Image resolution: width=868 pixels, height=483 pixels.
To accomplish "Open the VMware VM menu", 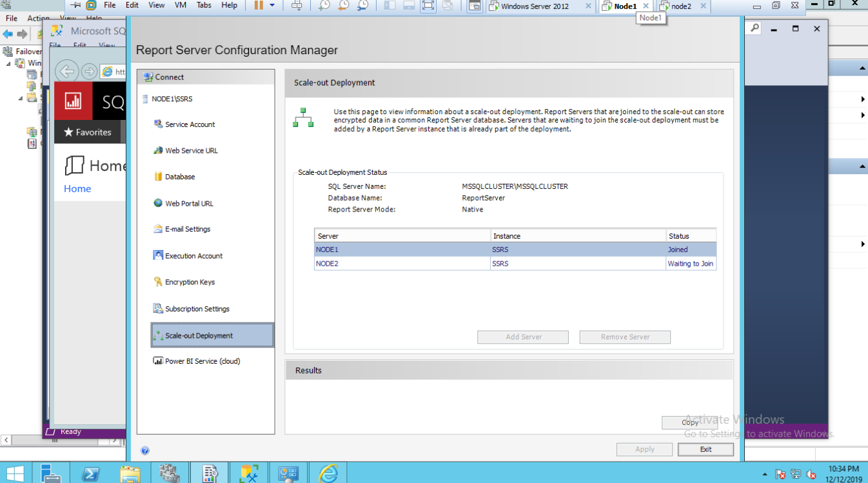I will [x=181, y=5].
